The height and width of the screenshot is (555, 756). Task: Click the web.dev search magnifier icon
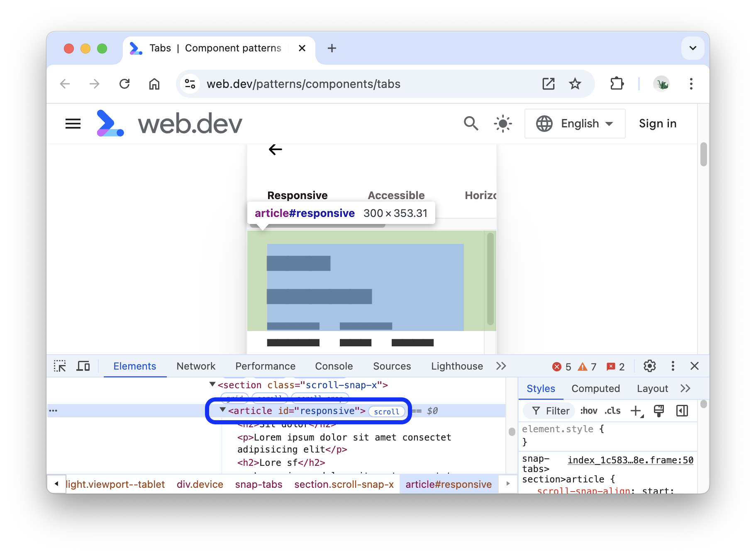click(x=471, y=123)
